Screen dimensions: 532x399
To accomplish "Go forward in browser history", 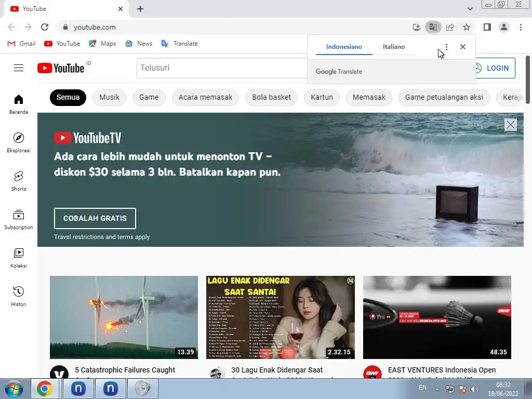I will point(28,27).
